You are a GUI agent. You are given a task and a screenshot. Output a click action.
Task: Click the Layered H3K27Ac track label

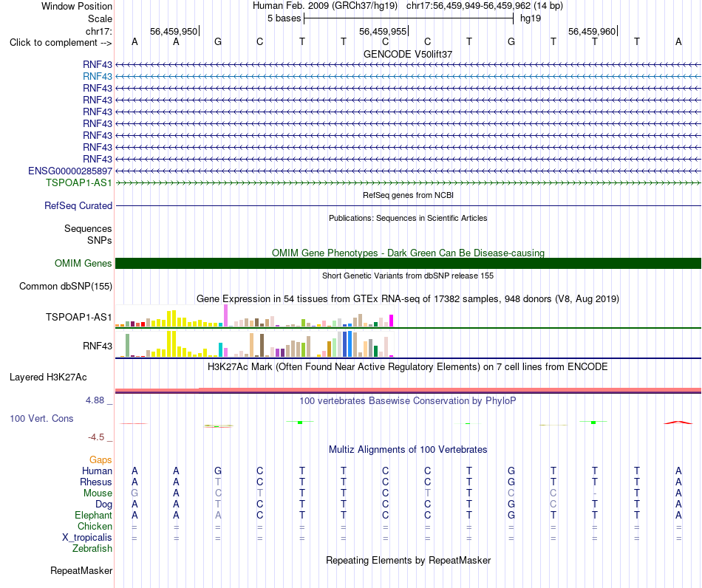coord(48,377)
